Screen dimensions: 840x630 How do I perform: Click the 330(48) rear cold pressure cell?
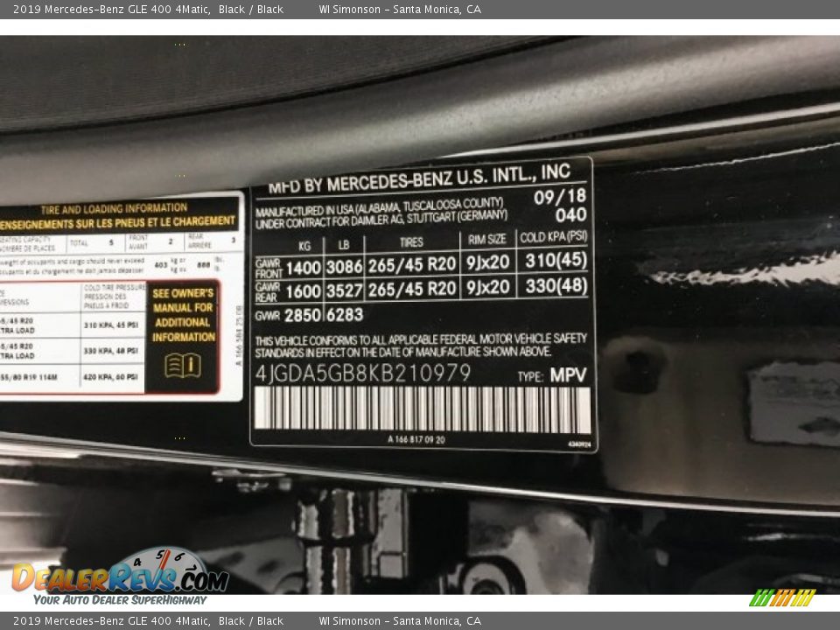coord(555,286)
